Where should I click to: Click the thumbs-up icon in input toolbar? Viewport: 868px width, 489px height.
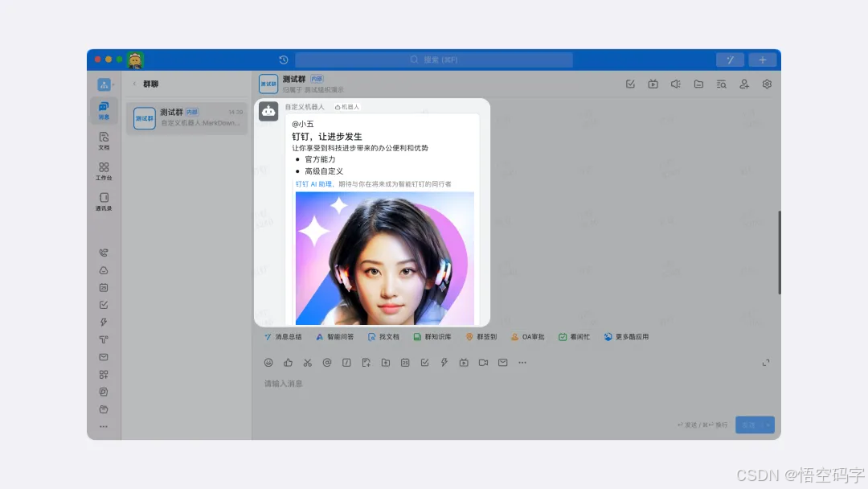click(x=288, y=363)
